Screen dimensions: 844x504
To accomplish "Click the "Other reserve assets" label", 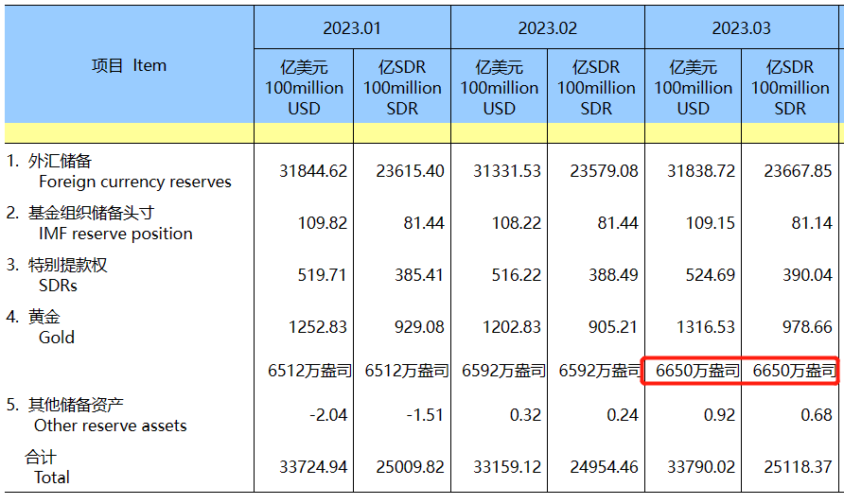I will (111, 426).
